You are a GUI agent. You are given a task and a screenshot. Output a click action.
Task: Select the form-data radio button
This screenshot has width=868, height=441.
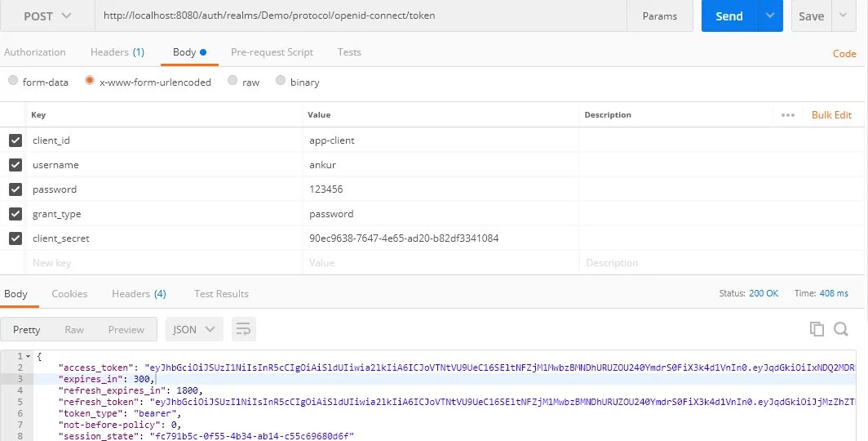[13, 81]
